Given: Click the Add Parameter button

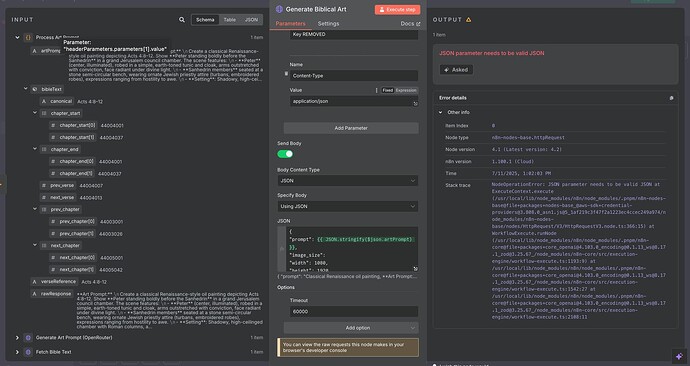Looking at the screenshot, I should (351, 128).
